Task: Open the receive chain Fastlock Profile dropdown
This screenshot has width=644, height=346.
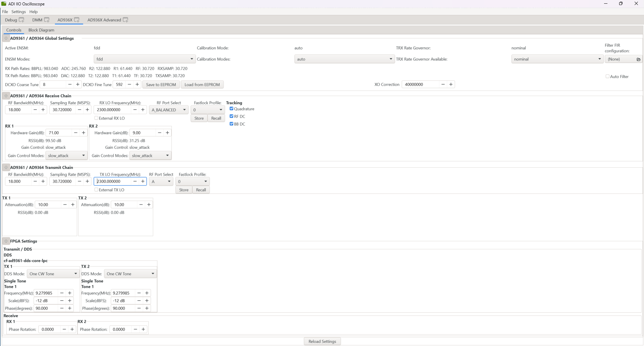Action: pos(208,110)
